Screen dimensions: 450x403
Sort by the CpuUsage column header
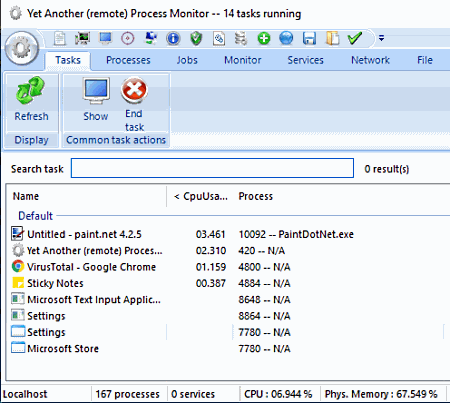(x=200, y=196)
